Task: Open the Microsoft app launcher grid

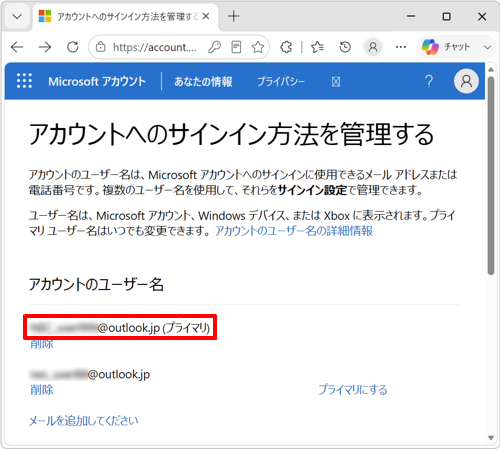Action: coord(25,81)
